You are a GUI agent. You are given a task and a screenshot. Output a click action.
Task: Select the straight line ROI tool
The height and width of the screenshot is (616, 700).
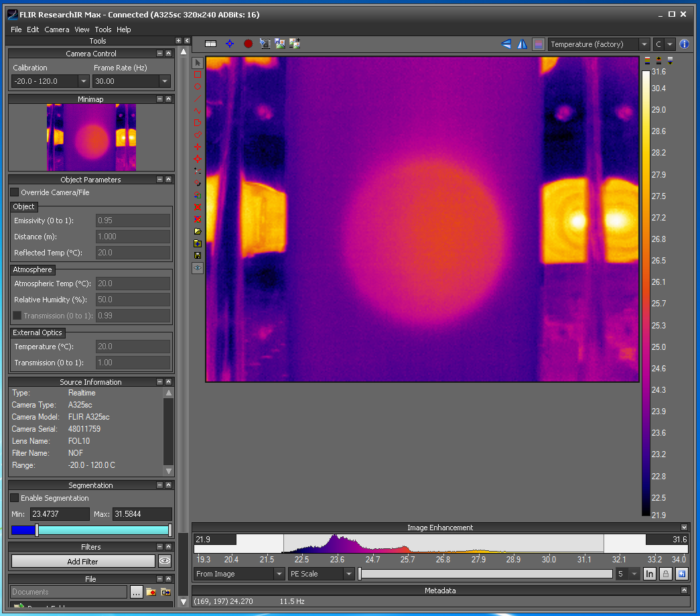coord(198,99)
